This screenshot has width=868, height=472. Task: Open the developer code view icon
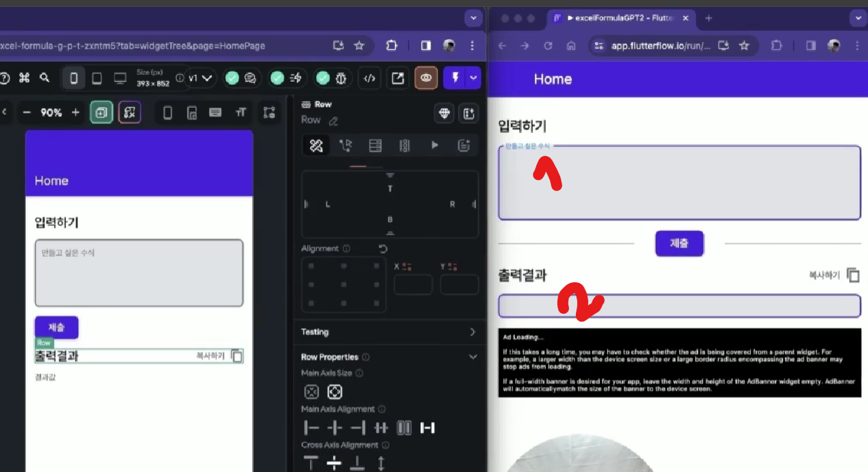point(369,78)
